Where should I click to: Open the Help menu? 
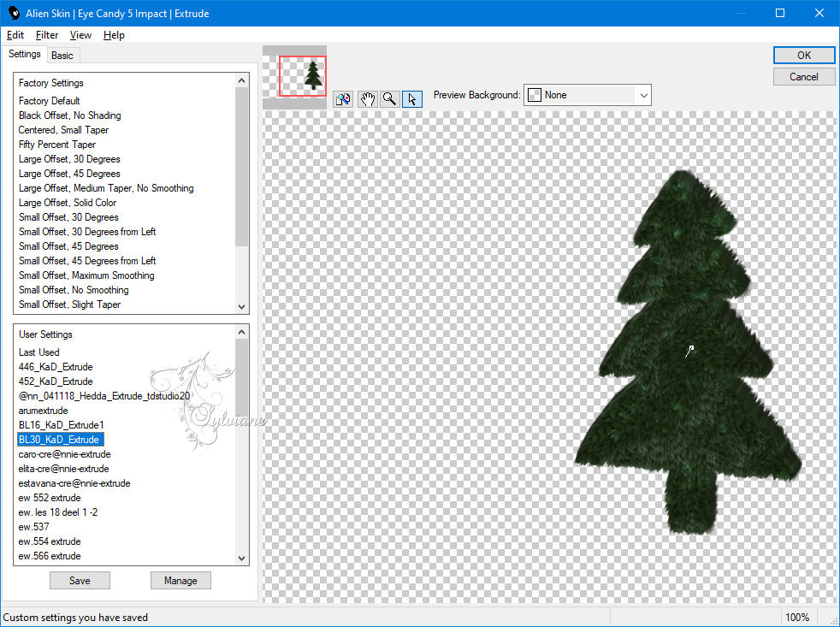(x=114, y=35)
